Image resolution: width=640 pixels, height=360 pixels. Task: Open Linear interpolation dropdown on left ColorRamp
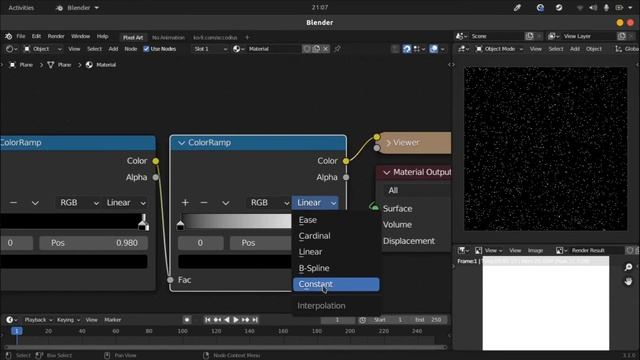click(x=126, y=203)
